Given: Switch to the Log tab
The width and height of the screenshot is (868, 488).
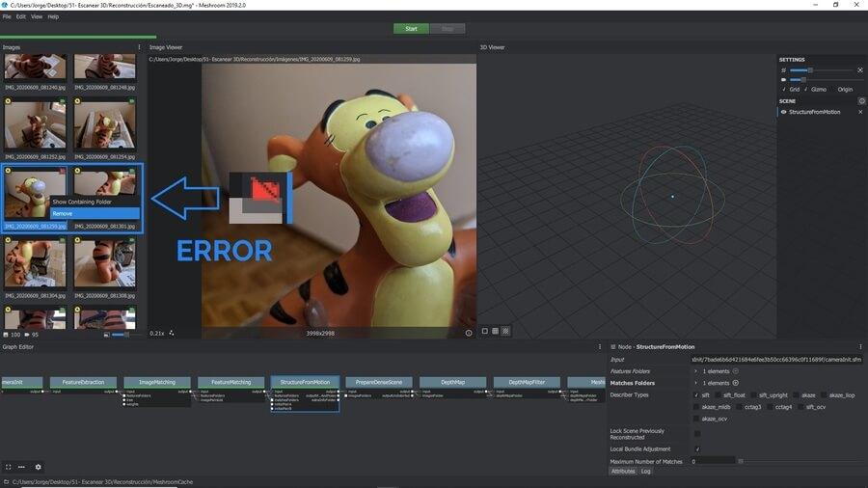Looking at the screenshot, I should pos(646,472).
